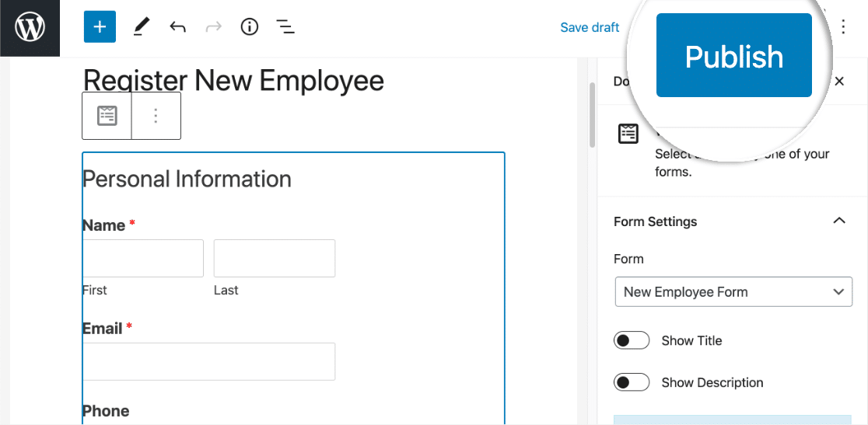Undo the last change

177,26
